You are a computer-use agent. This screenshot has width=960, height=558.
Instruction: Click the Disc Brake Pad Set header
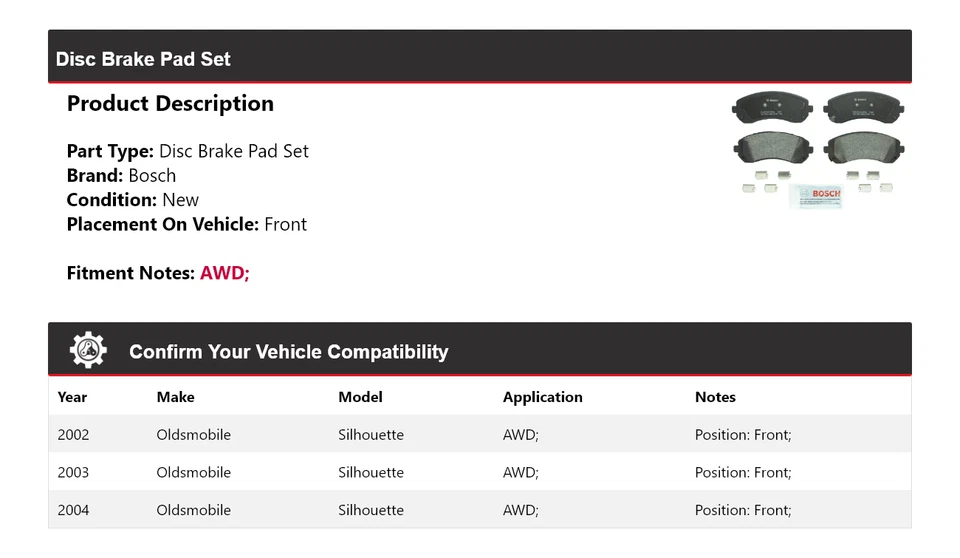pyautogui.click(x=143, y=59)
